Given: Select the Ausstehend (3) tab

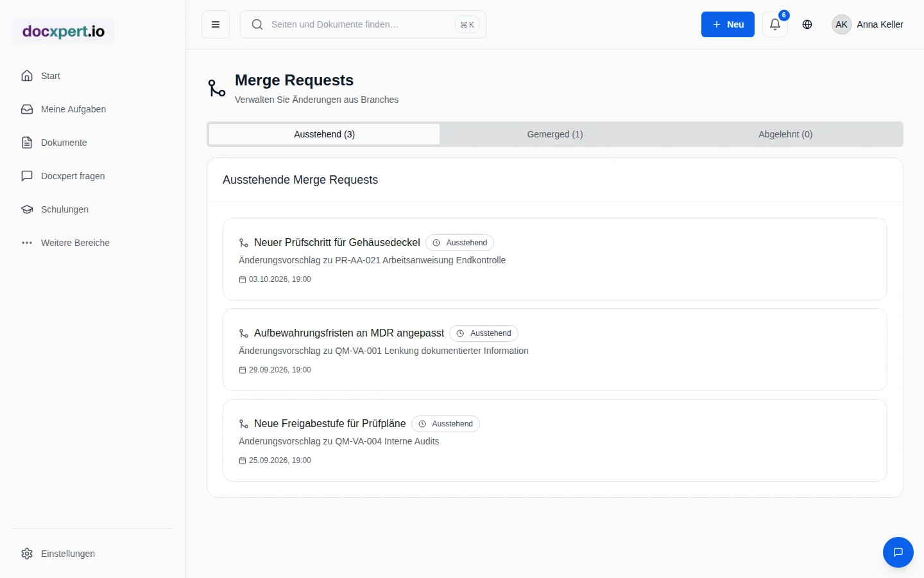Looking at the screenshot, I should [x=325, y=134].
